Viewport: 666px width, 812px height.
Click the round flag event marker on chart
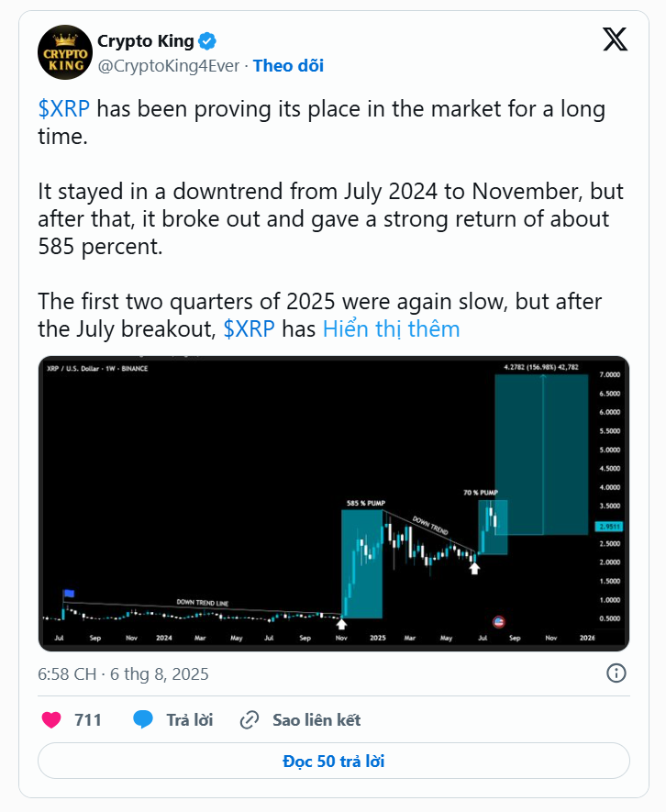coord(499,623)
